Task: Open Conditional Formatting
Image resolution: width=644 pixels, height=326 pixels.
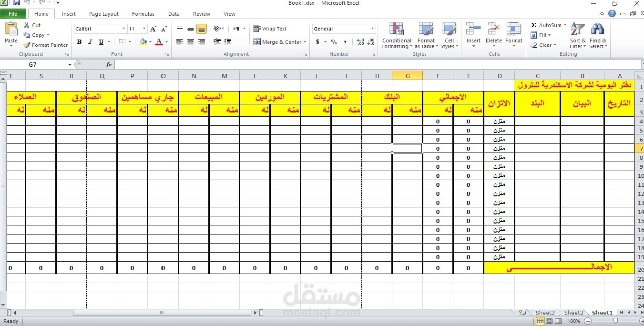Action: pos(397,36)
